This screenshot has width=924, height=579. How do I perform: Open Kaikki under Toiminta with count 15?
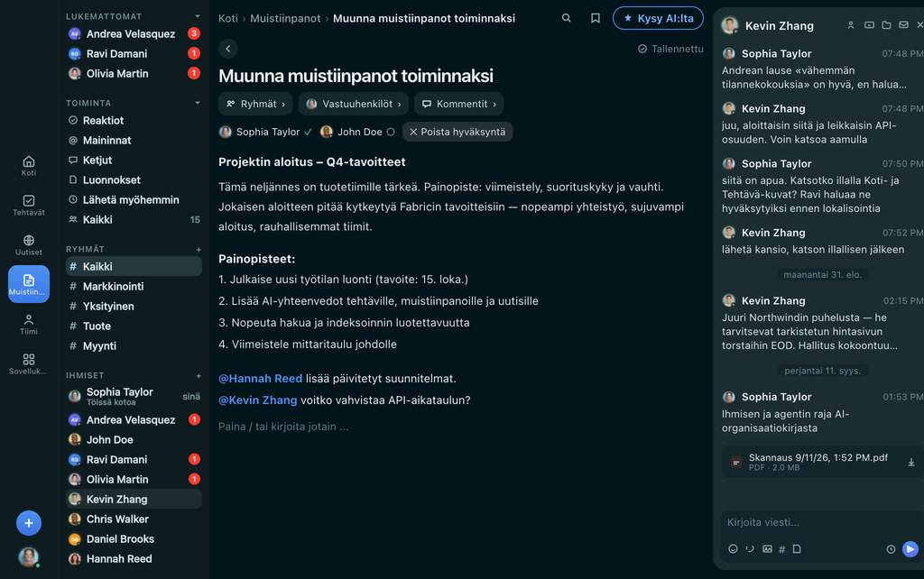click(134, 220)
